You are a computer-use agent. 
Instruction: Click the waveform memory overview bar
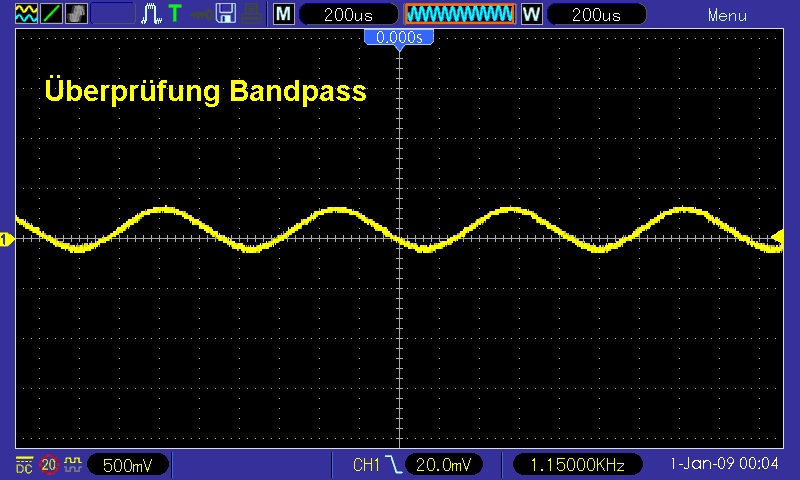click(x=460, y=14)
